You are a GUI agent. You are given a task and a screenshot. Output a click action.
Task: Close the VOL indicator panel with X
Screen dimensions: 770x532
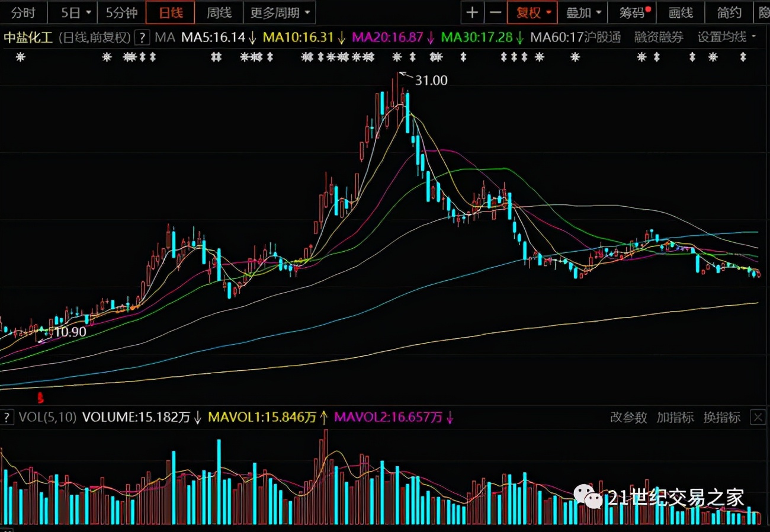tap(758, 417)
